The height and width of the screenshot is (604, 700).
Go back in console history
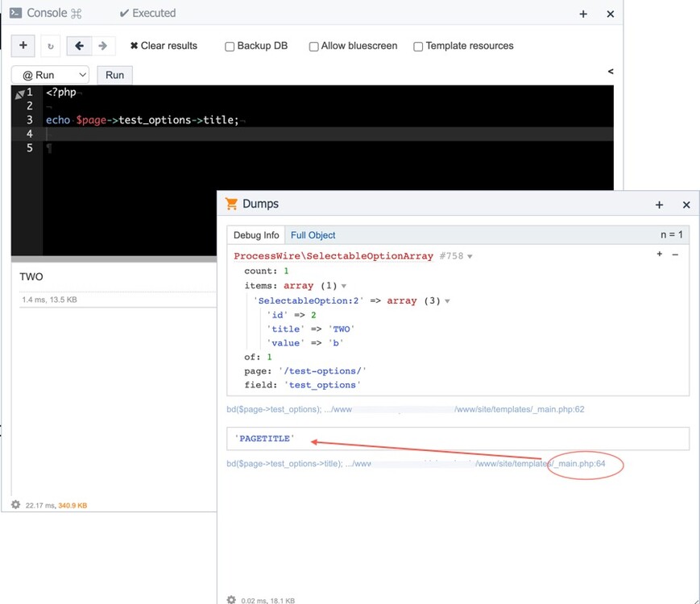(x=78, y=46)
